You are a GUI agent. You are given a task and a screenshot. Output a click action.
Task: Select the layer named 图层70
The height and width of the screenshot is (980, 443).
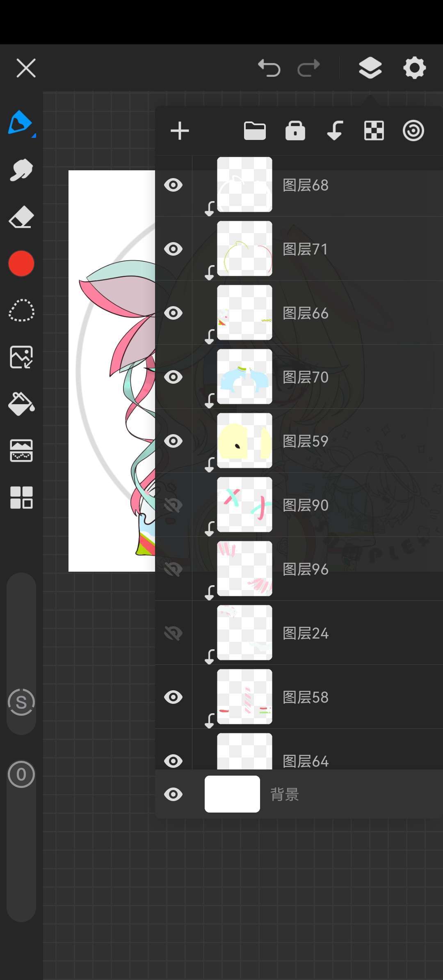click(306, 377)
